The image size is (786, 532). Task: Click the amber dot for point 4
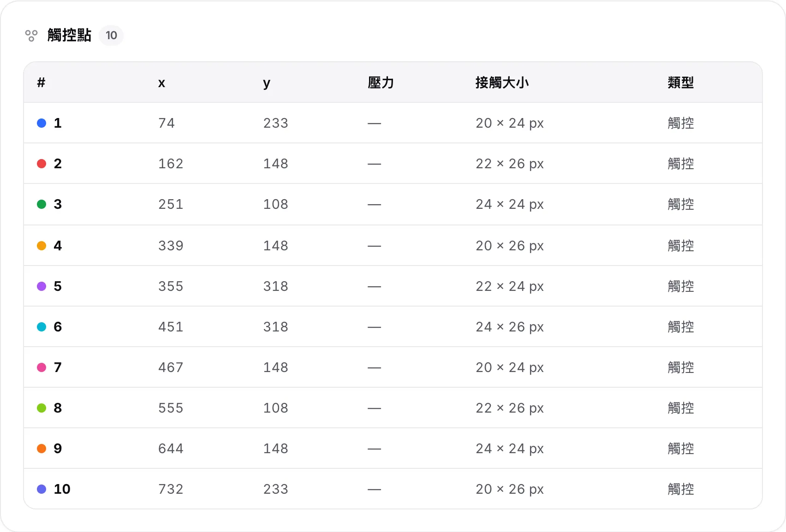[x=42, y=246]
